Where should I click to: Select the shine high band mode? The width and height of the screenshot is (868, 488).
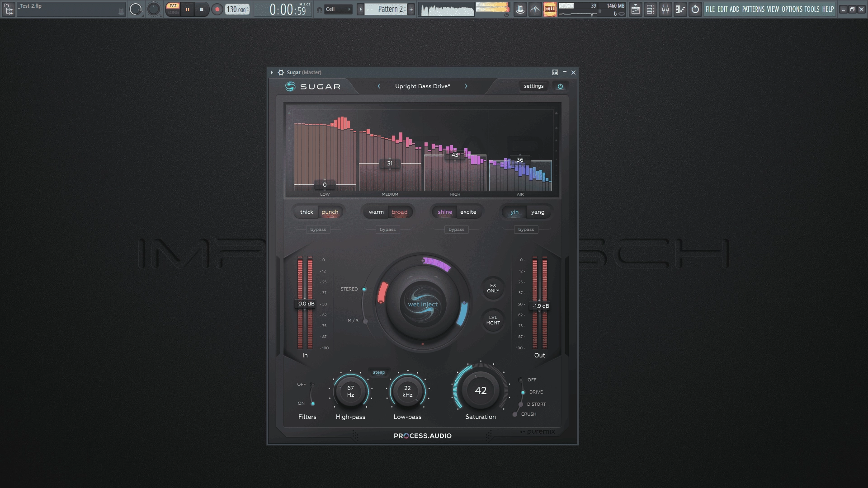point(445,212)
